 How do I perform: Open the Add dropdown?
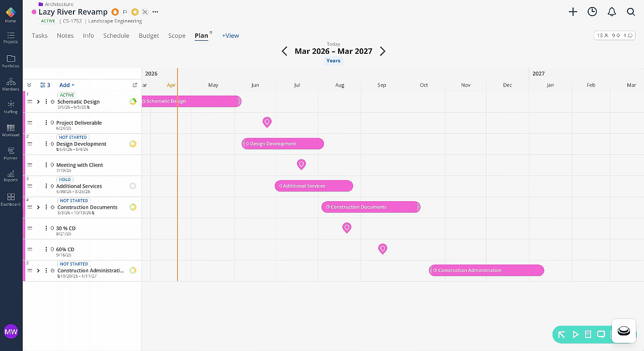click(x=66, y=85)
